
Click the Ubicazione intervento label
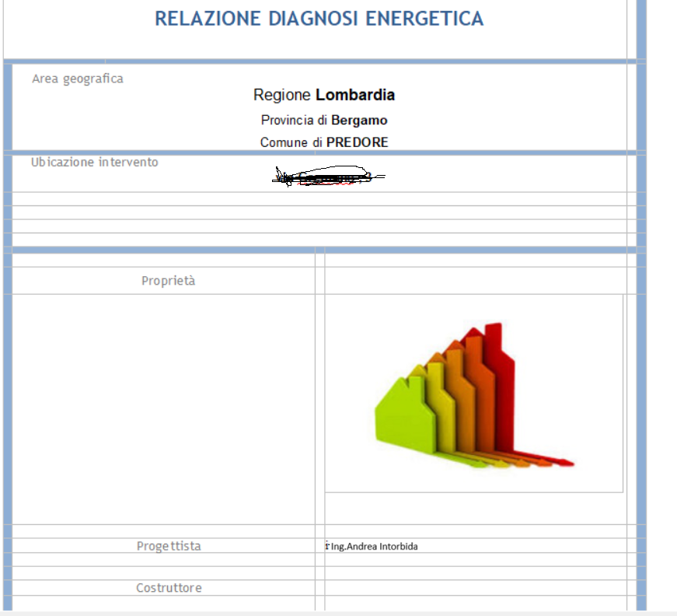pos(94,163)
